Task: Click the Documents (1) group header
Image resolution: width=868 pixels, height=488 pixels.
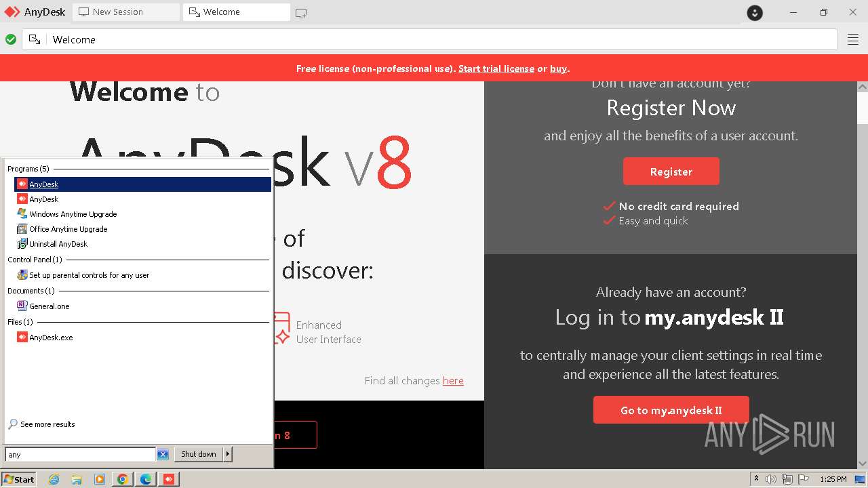Action: pos(31,291)
